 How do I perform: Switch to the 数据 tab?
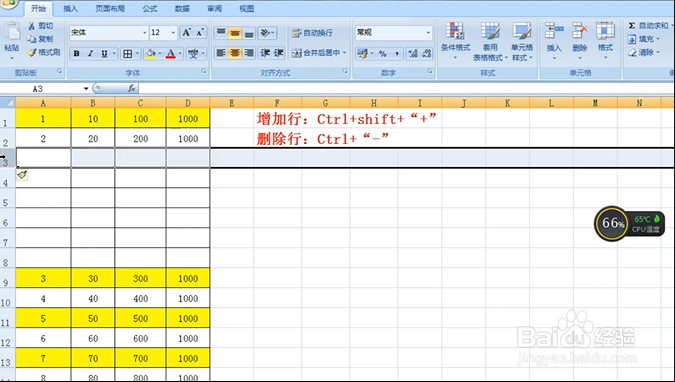click(x=182, y=9)
